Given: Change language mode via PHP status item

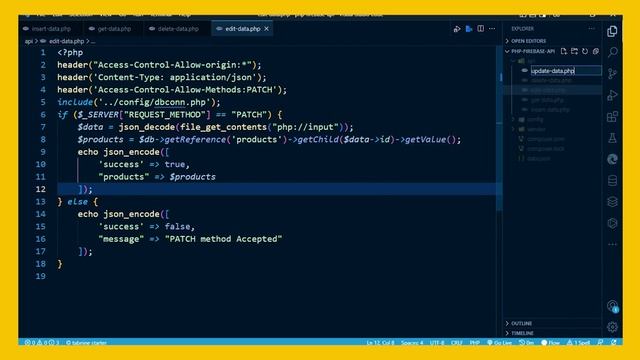Looking at the screenshot, I should point(474,342).
